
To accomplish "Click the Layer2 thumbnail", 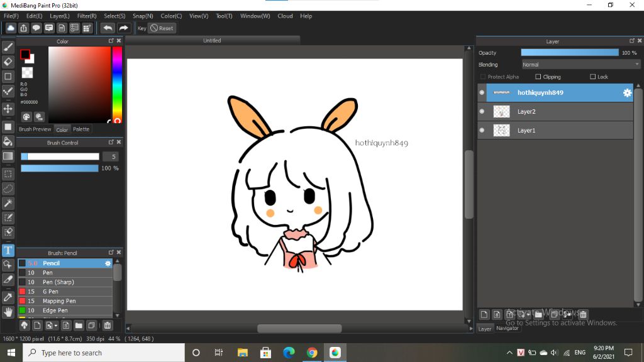I will 501,111.
